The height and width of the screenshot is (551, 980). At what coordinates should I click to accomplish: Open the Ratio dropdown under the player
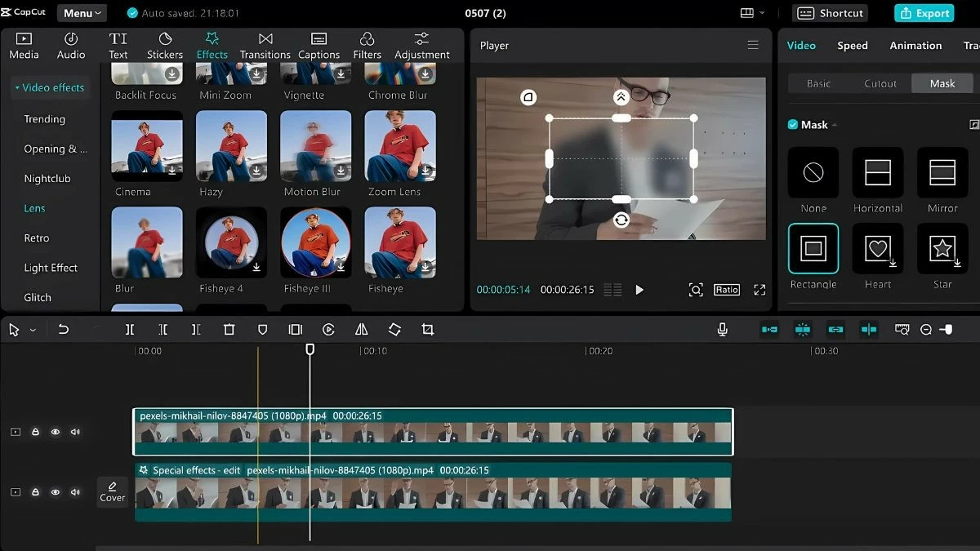[x=725, y=289]
